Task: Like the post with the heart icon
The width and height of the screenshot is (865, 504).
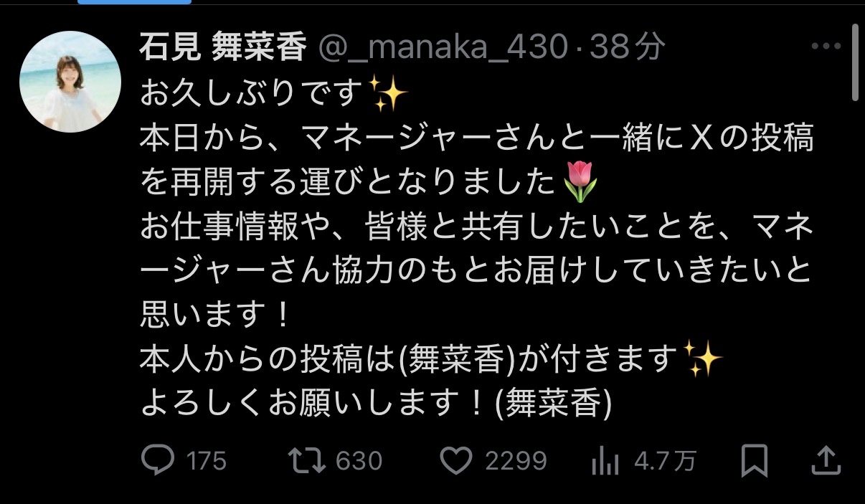Action: (x=456, y=461)
